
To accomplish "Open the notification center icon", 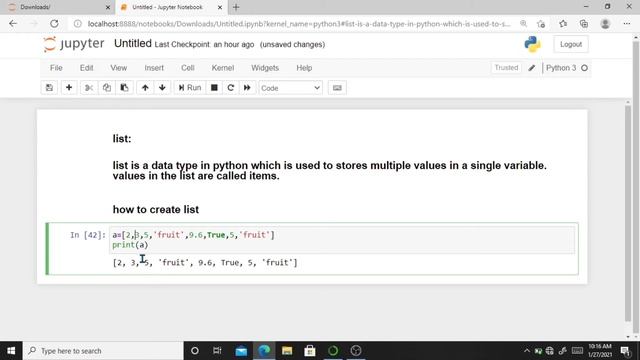I will pos(625,351).
